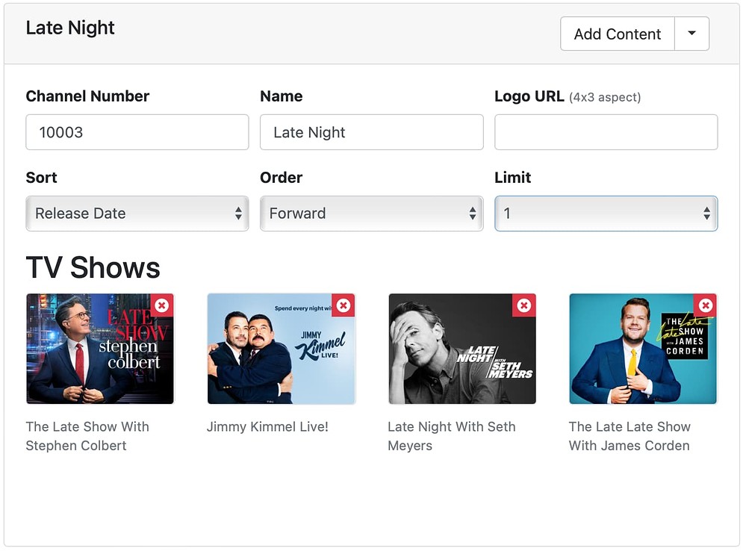Click the Sort select's up-down arrow

(238, 213)
